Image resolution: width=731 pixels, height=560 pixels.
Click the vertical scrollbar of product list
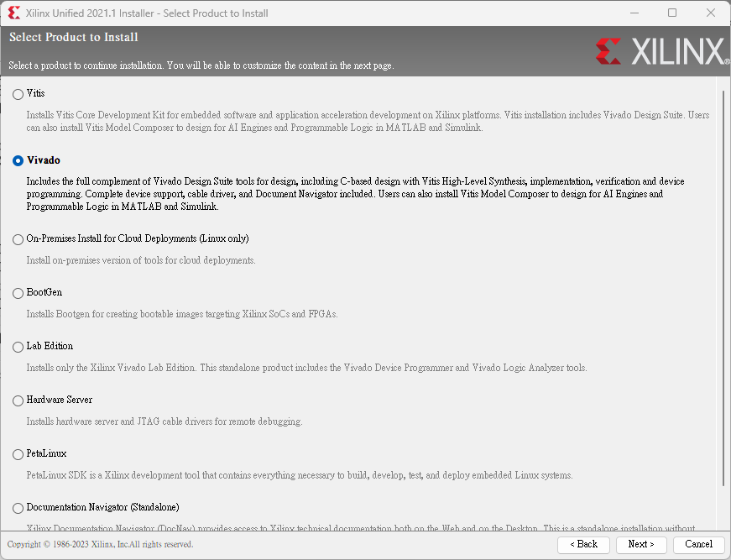click(x=723, y=289)
